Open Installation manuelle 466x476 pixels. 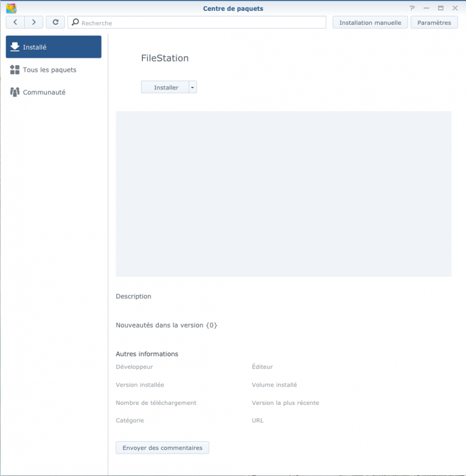[x=370, y=22]
